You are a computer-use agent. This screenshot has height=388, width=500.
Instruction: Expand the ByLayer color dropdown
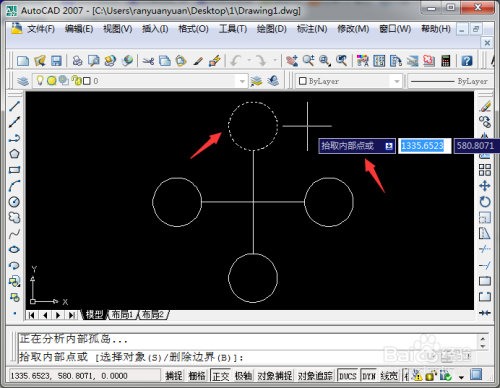click(x=397, y=81)
